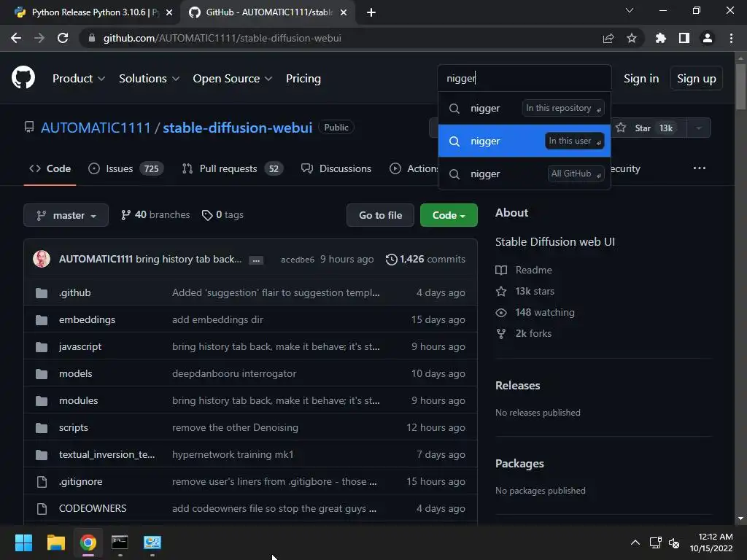Select the 'In this repository' search suggestion
The width and height of the screenshot is (747, 560).
pyautogui.click(x=525, y=108)
